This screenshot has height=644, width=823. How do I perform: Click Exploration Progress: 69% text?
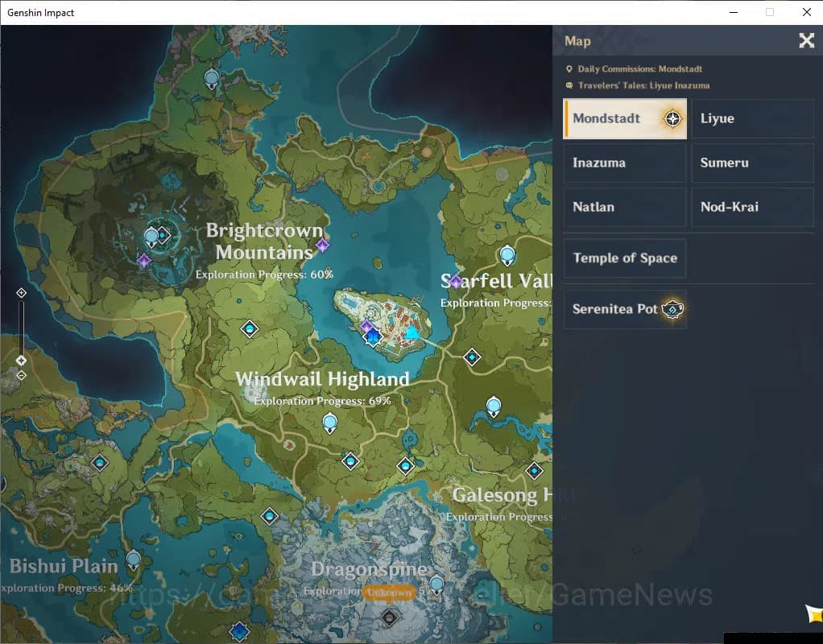point(322,401)
